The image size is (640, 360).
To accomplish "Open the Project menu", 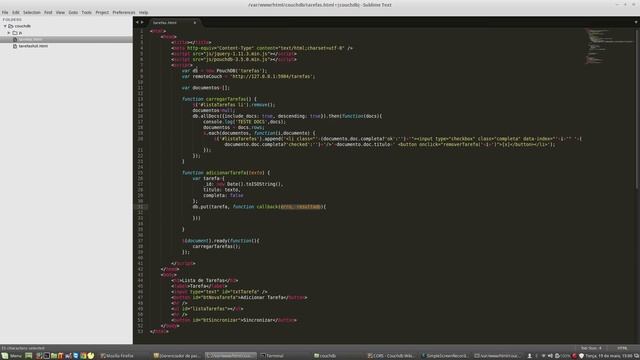I will 102,12.
